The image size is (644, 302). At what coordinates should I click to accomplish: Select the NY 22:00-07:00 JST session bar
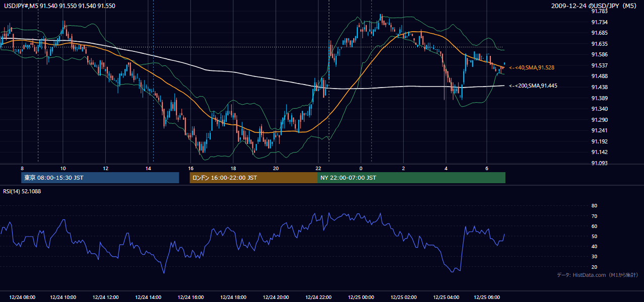(x=411, y=178)
